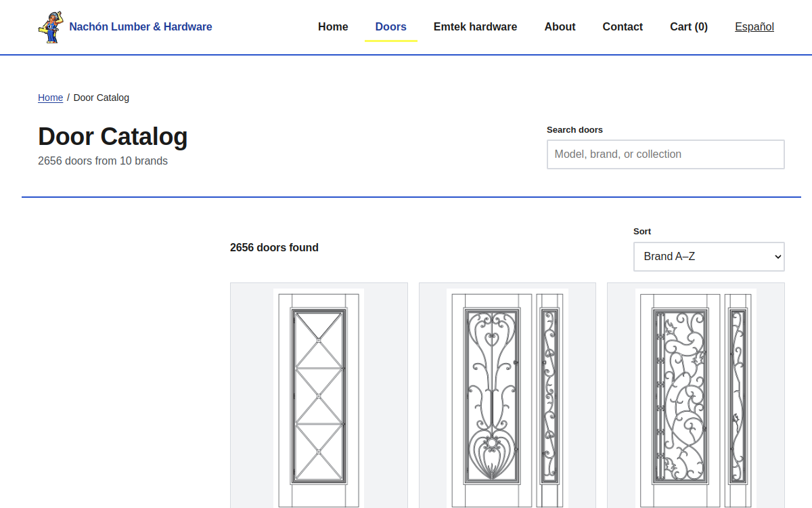Open the Contact page
The width and height of the screenshot is (812, 508).
623,27
